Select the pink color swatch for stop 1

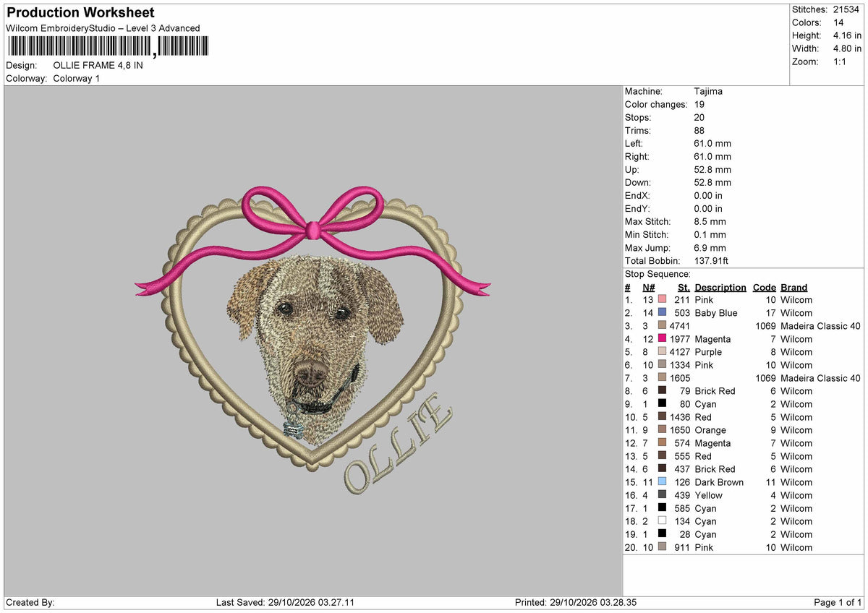[x=662, y=300]
